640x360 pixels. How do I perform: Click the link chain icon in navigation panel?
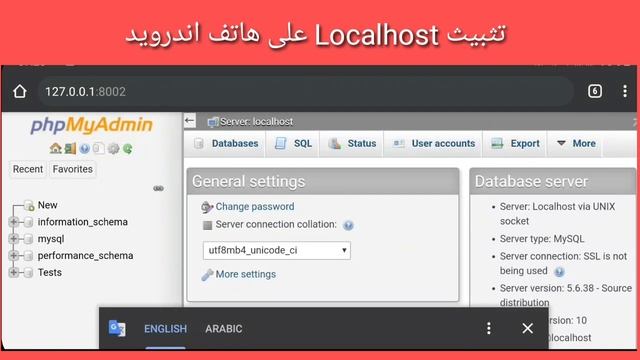tap(158, 189)
